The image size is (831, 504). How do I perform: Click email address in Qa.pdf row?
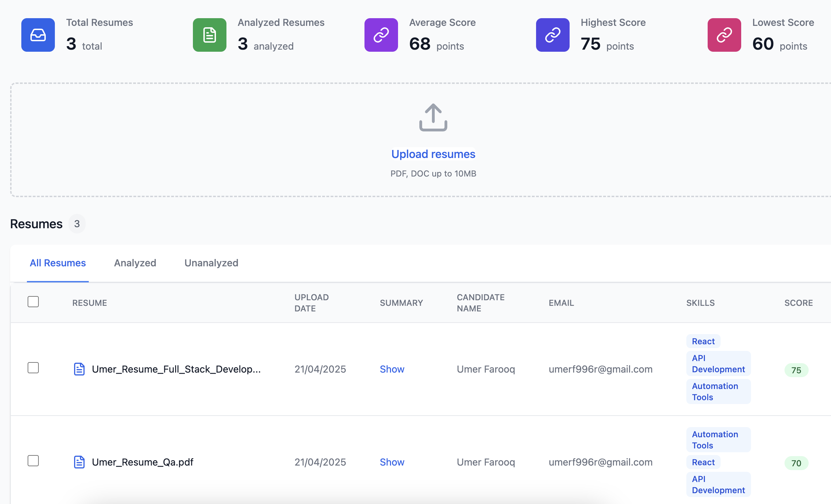tap(600, 462)
